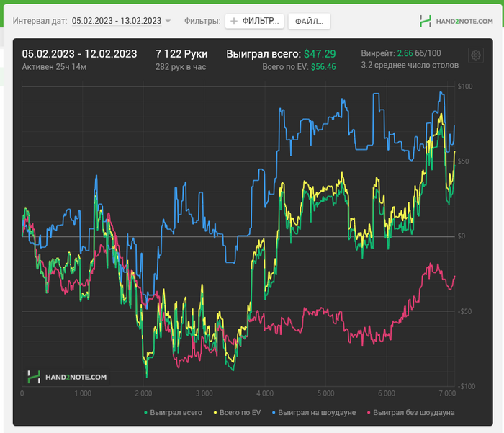
Task: Click the -$50 y-axis label
Action: pyautogui.click(x=465, y=311)
